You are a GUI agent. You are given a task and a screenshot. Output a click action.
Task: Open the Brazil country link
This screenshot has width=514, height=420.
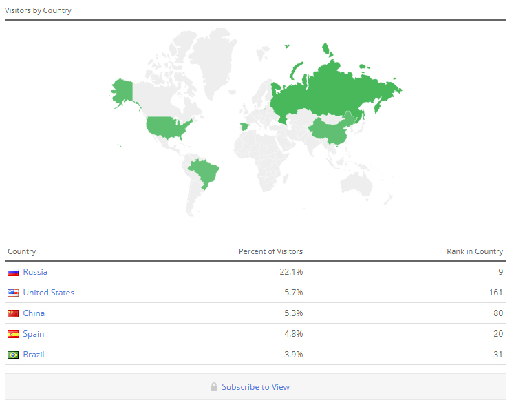[34, 355]
